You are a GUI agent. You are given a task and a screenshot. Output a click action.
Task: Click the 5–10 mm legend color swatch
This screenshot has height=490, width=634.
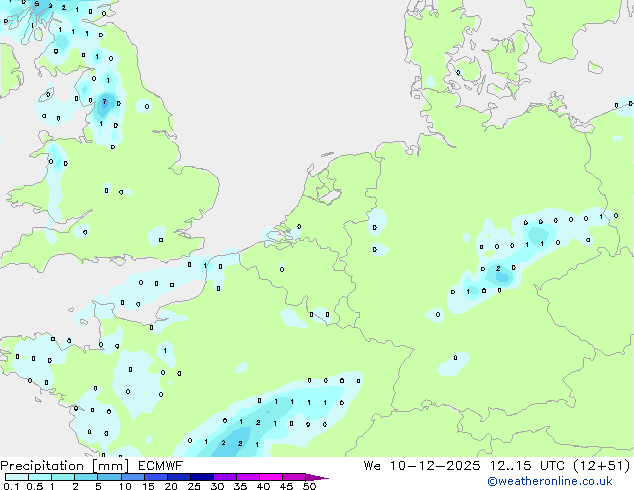[109, 477]
